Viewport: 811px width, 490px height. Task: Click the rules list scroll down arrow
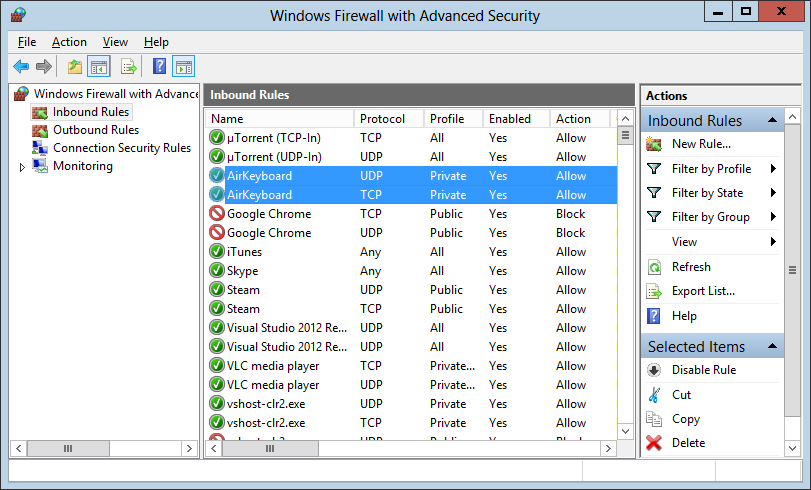[625, 431]
